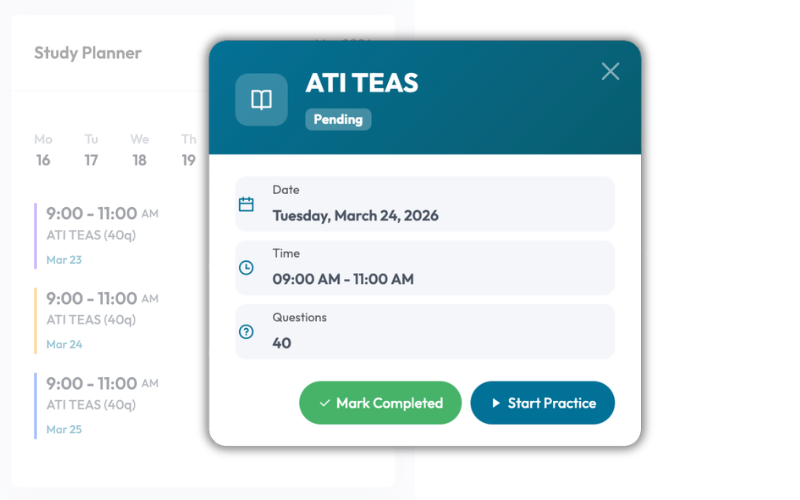Click the Questions field label
Image resolution: width=800 pixels, height=500 pixels.
(x=299, y=317)
